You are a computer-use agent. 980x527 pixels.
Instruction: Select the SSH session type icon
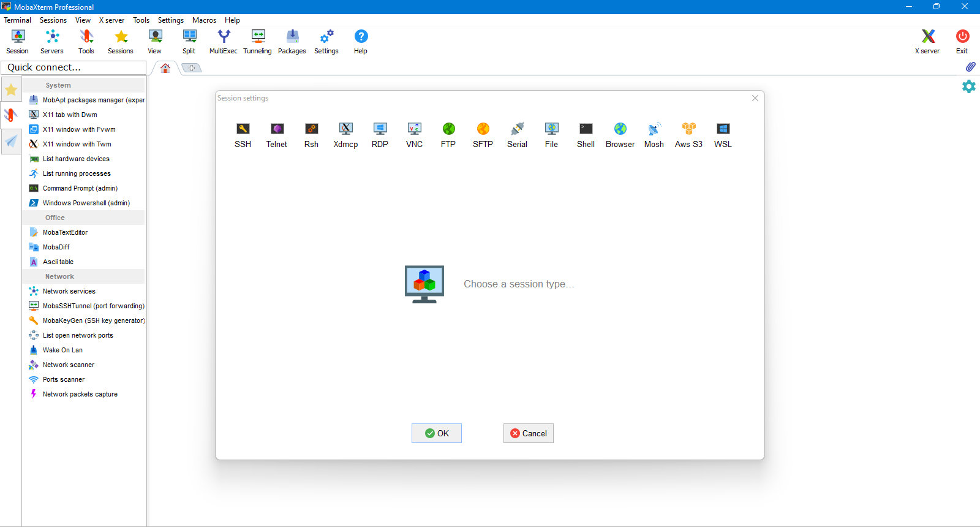tap(243, 135)
